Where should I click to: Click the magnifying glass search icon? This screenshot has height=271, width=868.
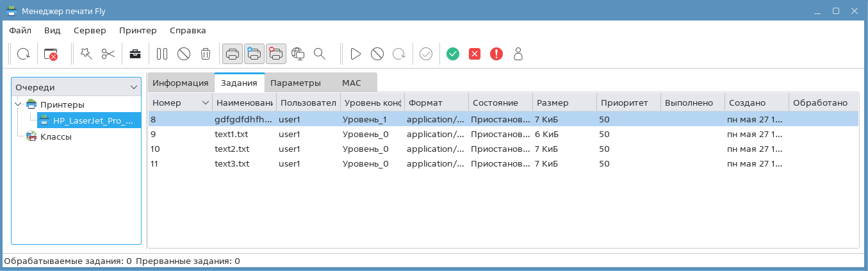click(x=320, y=54)
